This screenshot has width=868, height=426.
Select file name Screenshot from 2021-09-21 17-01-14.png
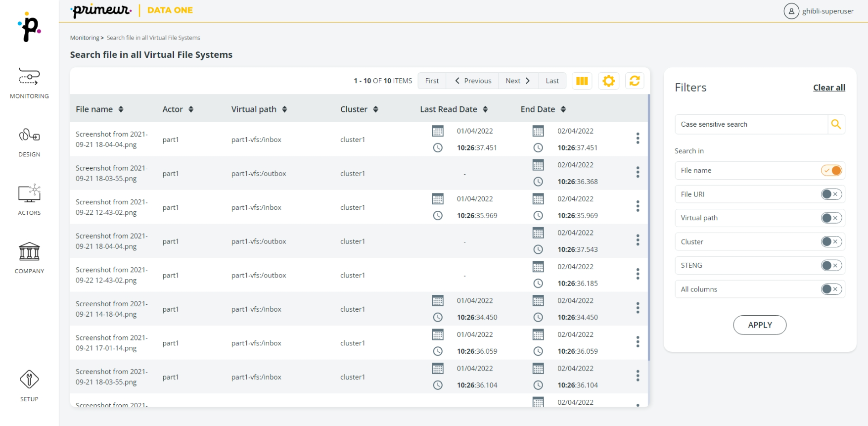click(112, 343)
